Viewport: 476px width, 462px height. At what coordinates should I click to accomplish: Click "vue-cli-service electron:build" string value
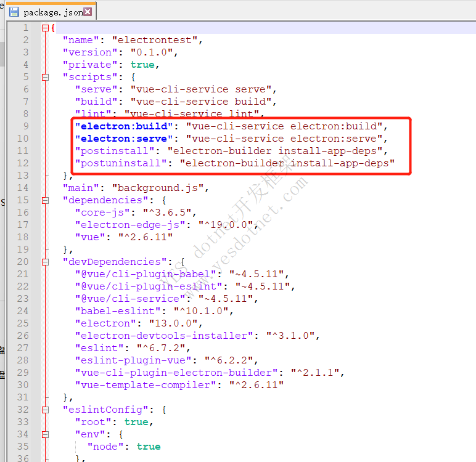pyautogui.click(x=284, y=126)
